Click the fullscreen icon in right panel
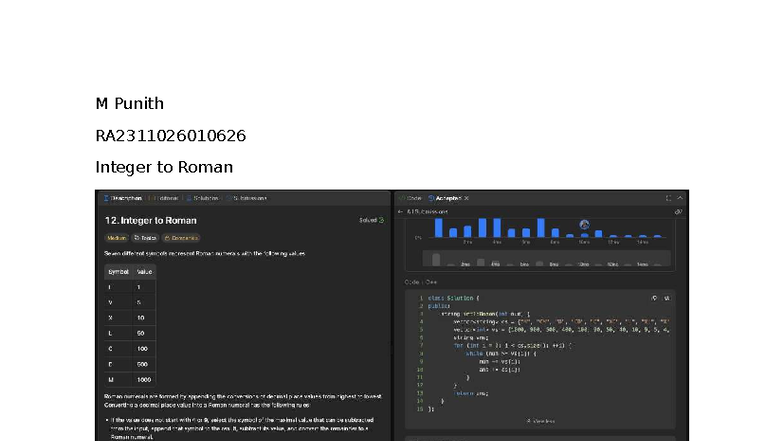The image size is (784, 441). [669, 198]
